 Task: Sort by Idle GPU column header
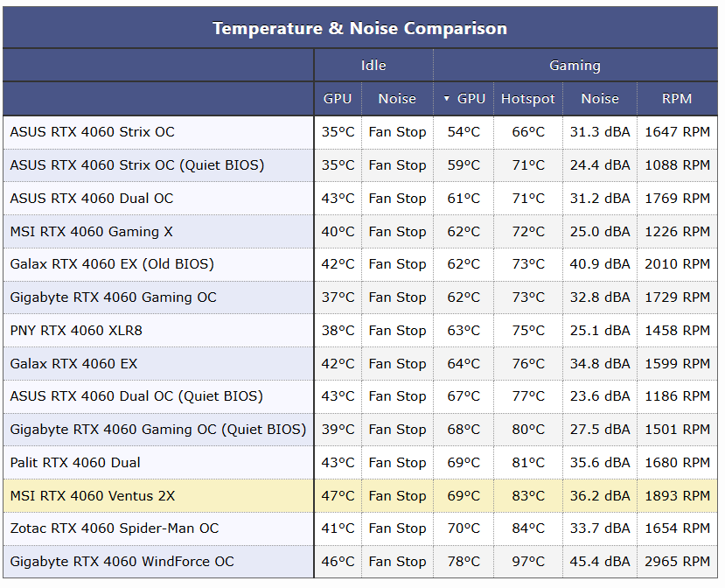[338, 99]
